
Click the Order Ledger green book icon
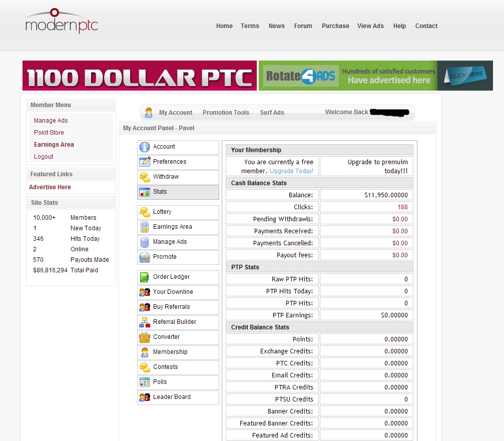point(145,277)
